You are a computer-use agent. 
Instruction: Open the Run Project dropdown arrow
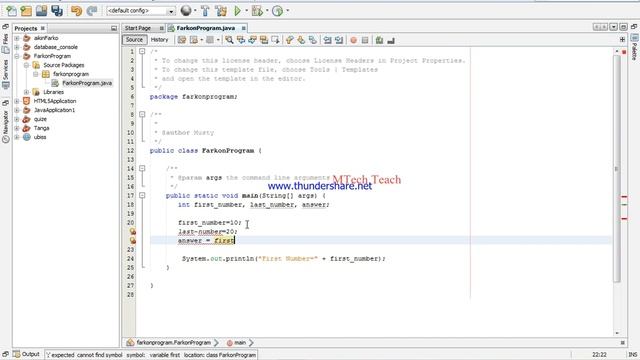pyautogui.click(x=247, y=11)
